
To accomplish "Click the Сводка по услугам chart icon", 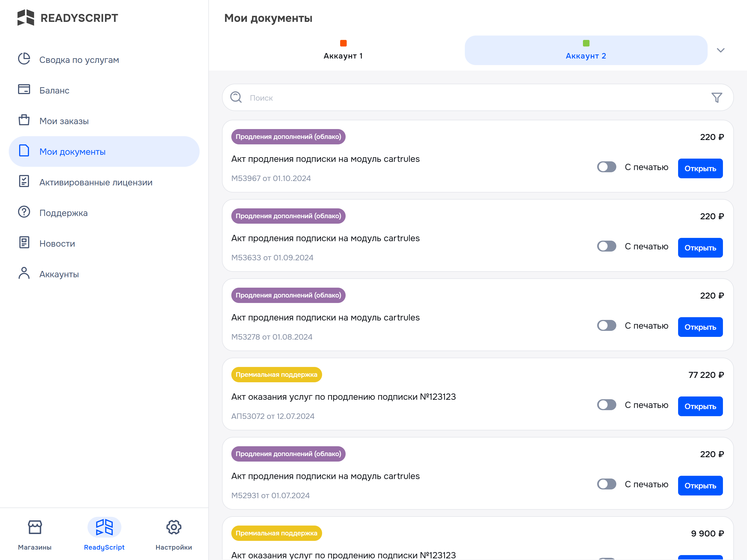I will coord(24,59).
